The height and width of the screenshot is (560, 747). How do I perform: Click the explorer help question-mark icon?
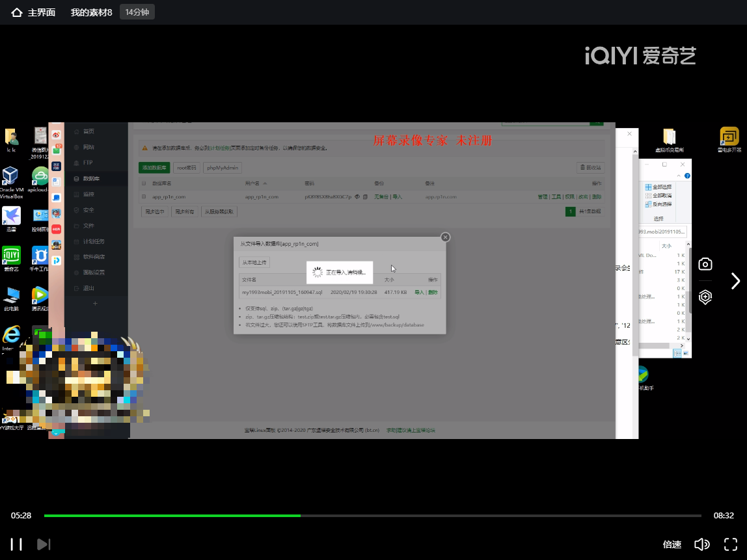tap(687, 176)
